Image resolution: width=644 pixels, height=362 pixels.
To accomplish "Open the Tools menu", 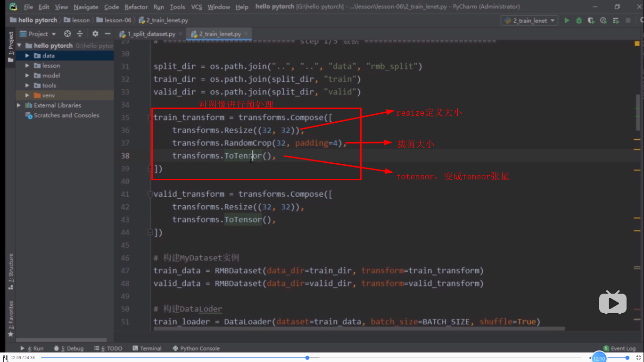I will pos(177,7).
